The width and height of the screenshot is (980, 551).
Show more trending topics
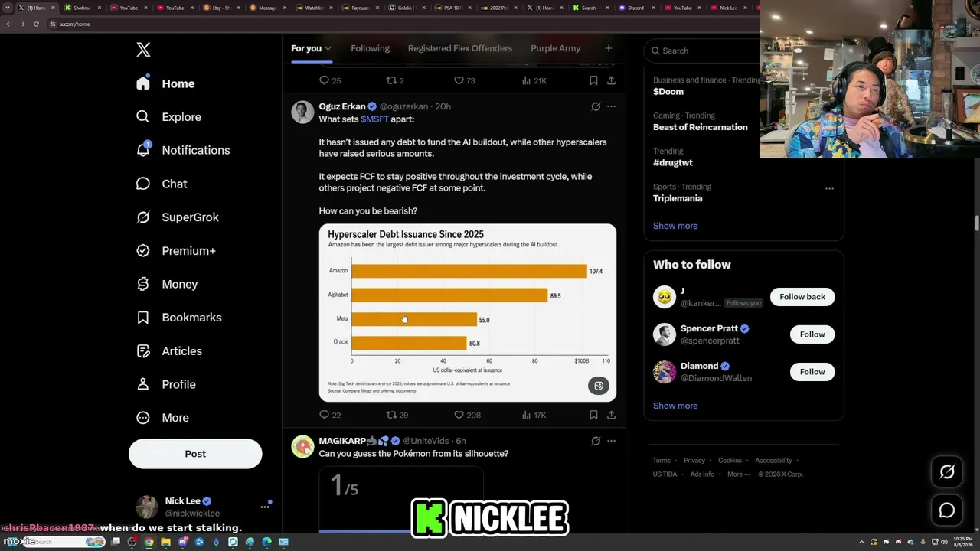675,226
